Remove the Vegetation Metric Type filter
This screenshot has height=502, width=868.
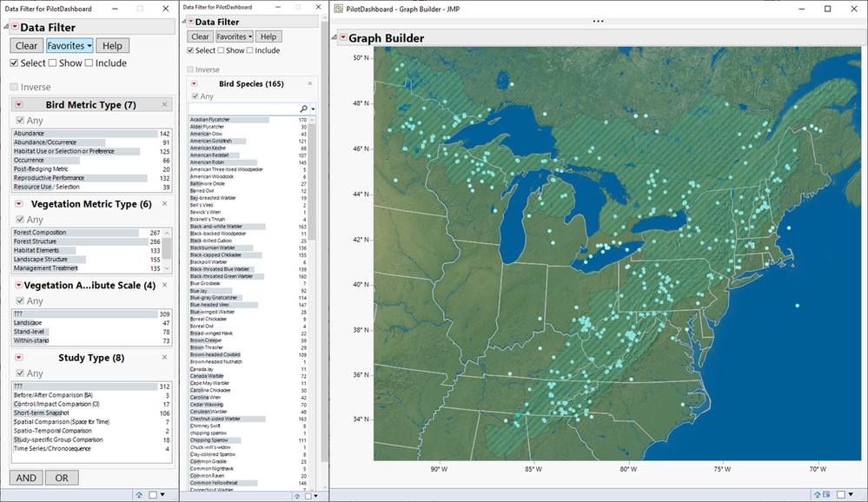pos(164,203)
